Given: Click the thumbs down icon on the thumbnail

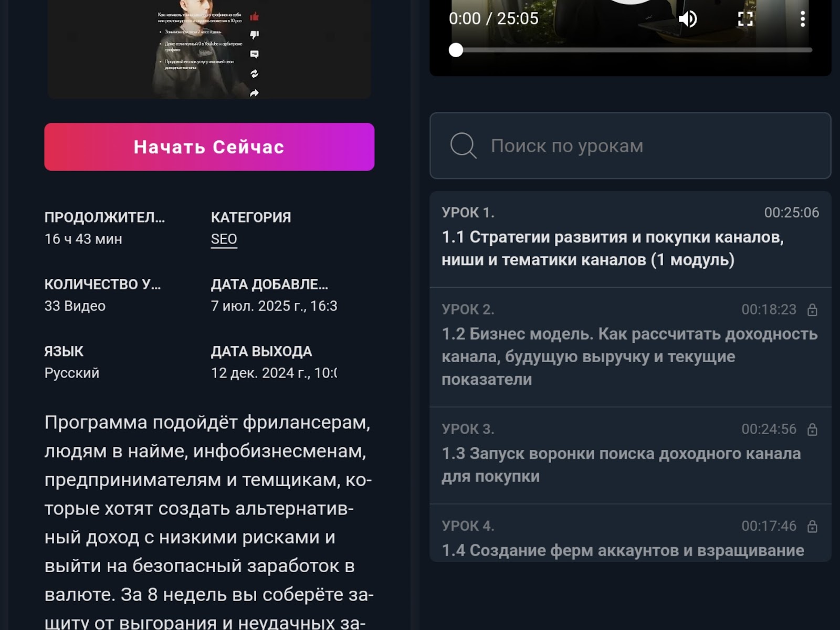Looking at the screenshot, I should [255, 35].
